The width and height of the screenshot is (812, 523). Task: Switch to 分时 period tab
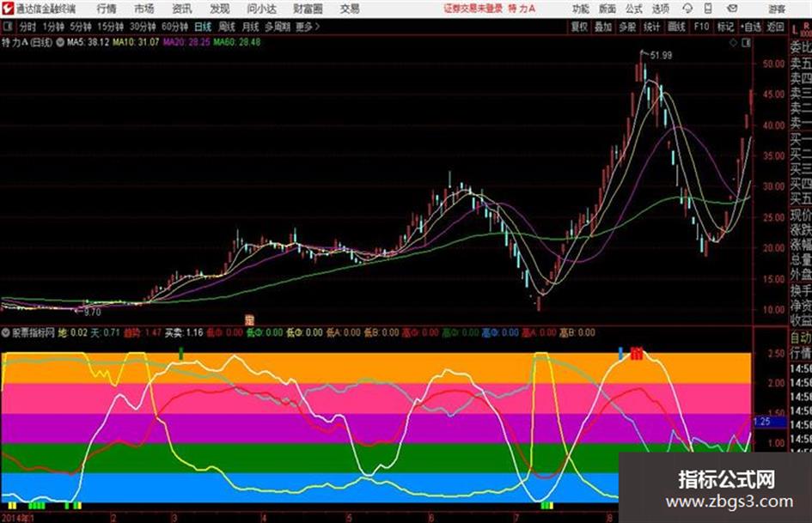(28, 27)
